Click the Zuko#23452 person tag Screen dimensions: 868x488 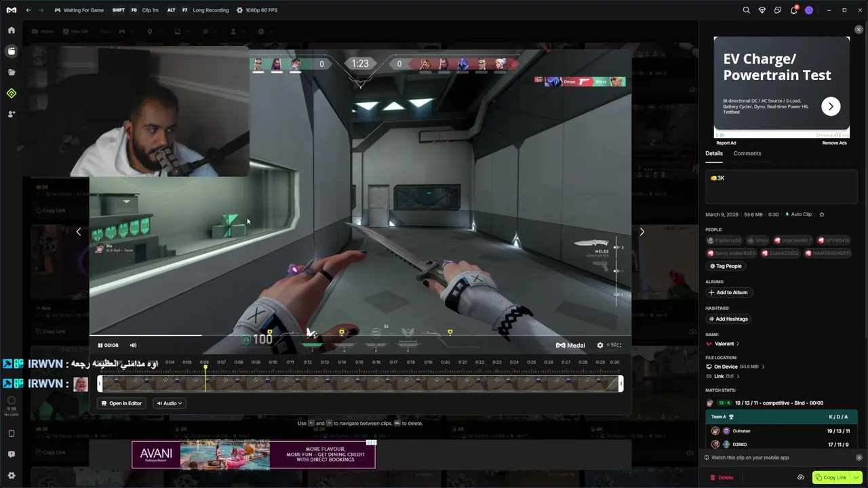(x=780, y=253)
